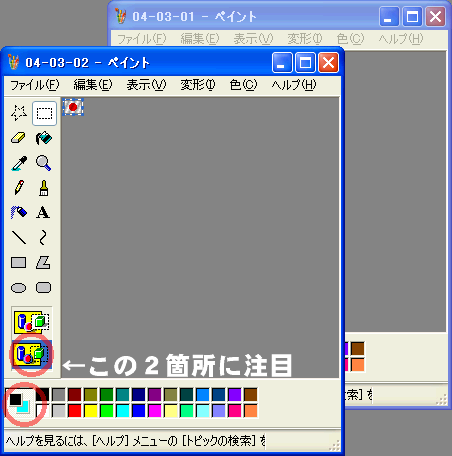Click the 04-03-01 window's Paint title icon
This screenshot has width=452, height=456.
tap(121, 16)
